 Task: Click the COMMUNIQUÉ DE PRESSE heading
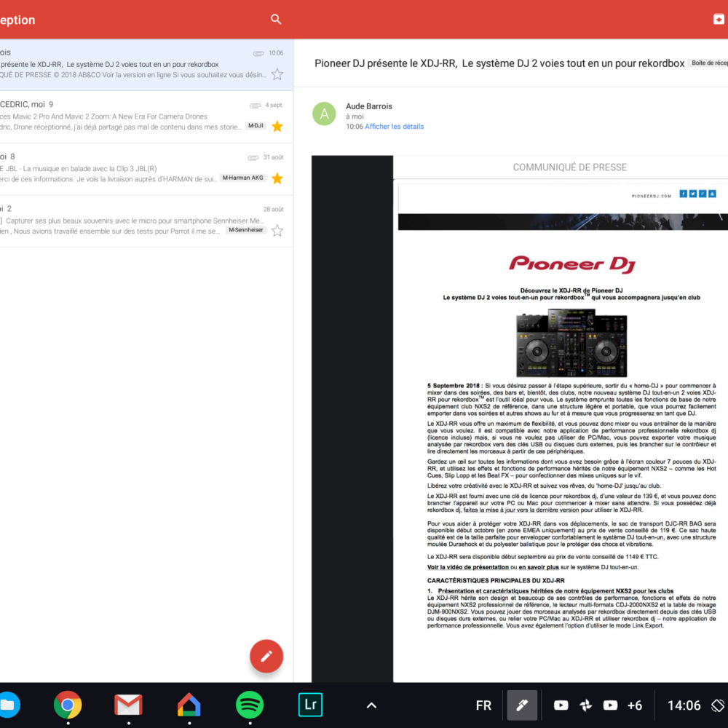pos(570,167)
